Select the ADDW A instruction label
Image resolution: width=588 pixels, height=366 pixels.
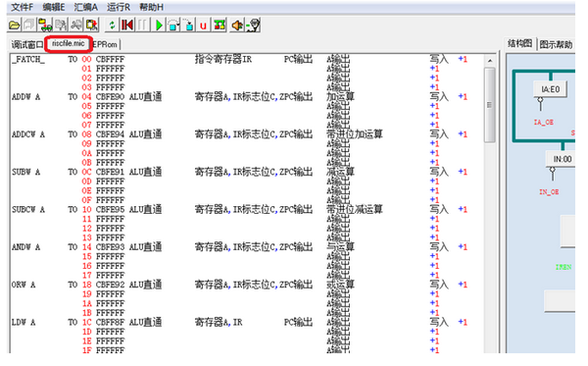pyautogui.click(x=25, y=97)
